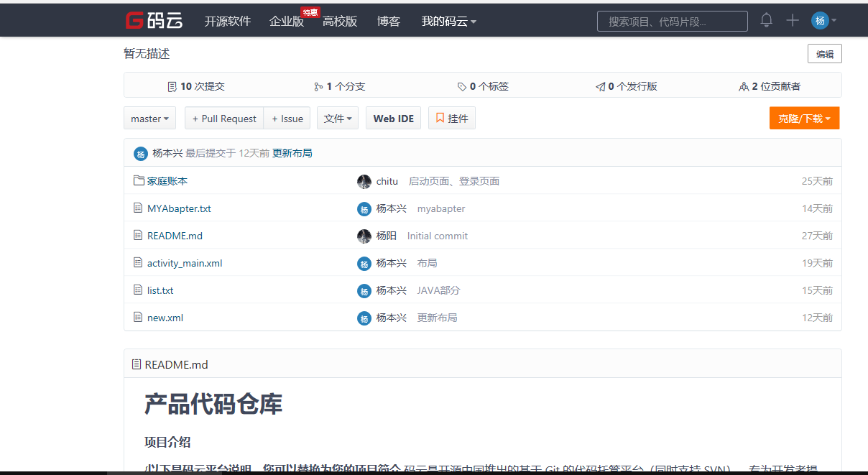Open the activity_main.xml file
This screenshot has height=475, width=868.
click(x=185, y=263)
